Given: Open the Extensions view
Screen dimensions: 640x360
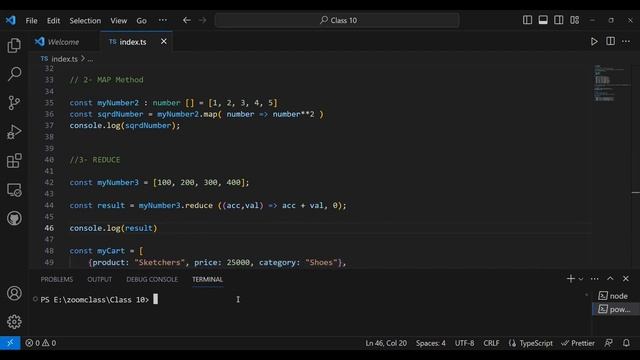Looking at the screenshot, I should 14,161.
